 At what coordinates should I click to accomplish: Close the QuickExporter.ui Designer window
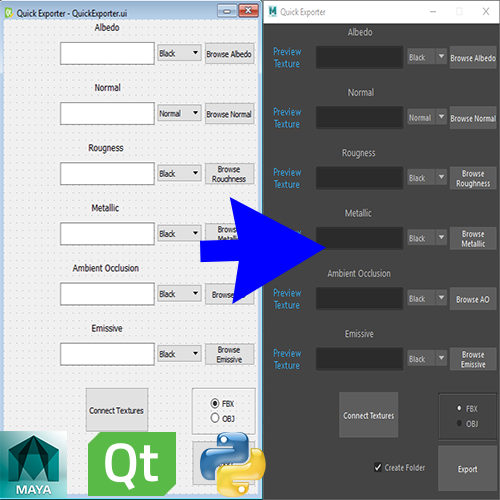click(249, 11)
